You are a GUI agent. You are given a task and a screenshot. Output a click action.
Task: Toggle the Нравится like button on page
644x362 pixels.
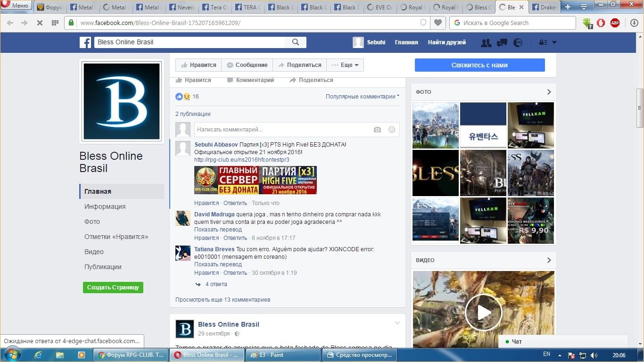[x=199, y=65]
